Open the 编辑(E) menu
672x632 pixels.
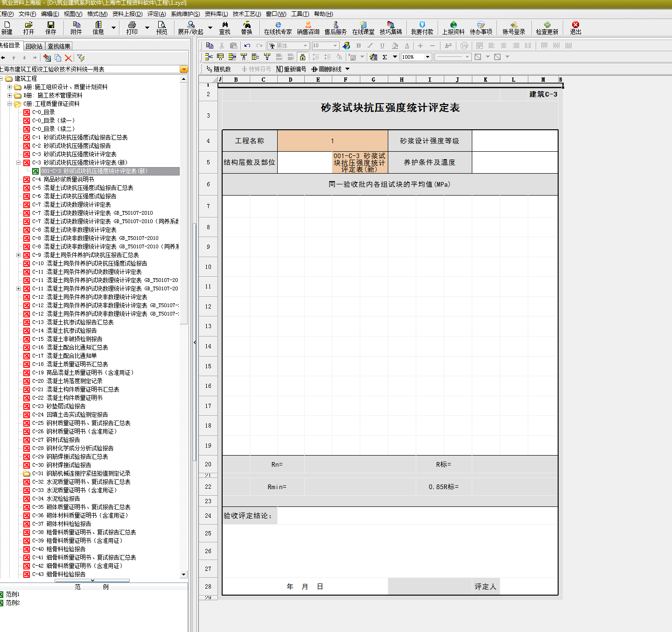pos(50,14)
